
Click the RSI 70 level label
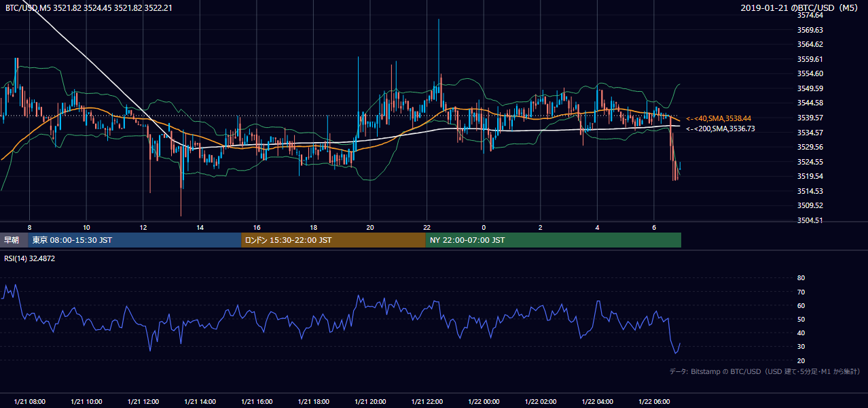pos(801,292)
